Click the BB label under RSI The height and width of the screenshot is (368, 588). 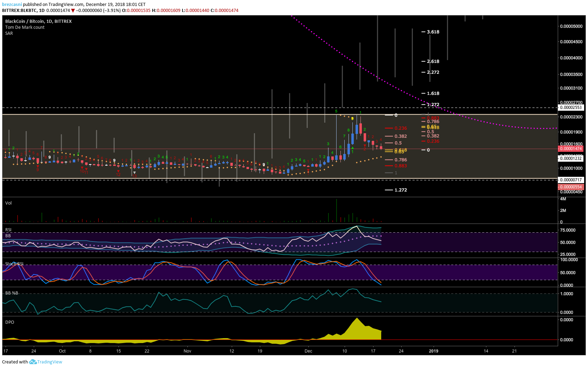click(8, 235)
